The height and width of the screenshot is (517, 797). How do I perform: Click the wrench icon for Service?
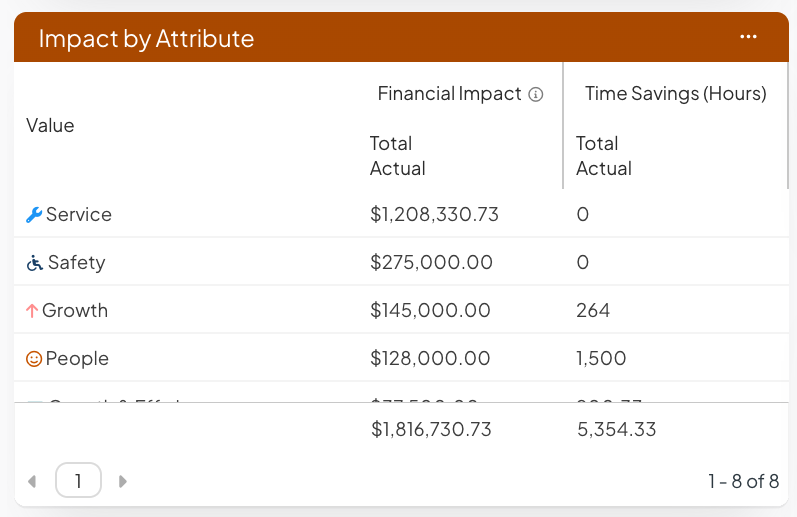[x=33, y=215]
